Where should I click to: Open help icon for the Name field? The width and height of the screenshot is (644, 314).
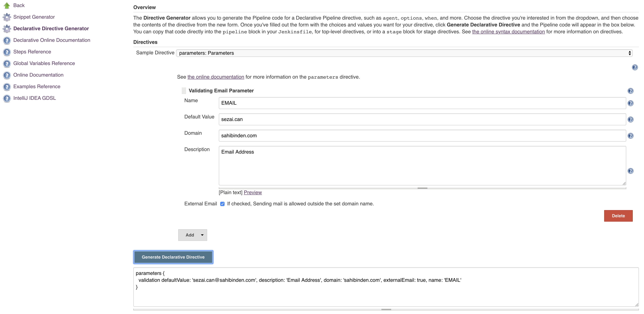pyautogui.click(x=630, y=103)
